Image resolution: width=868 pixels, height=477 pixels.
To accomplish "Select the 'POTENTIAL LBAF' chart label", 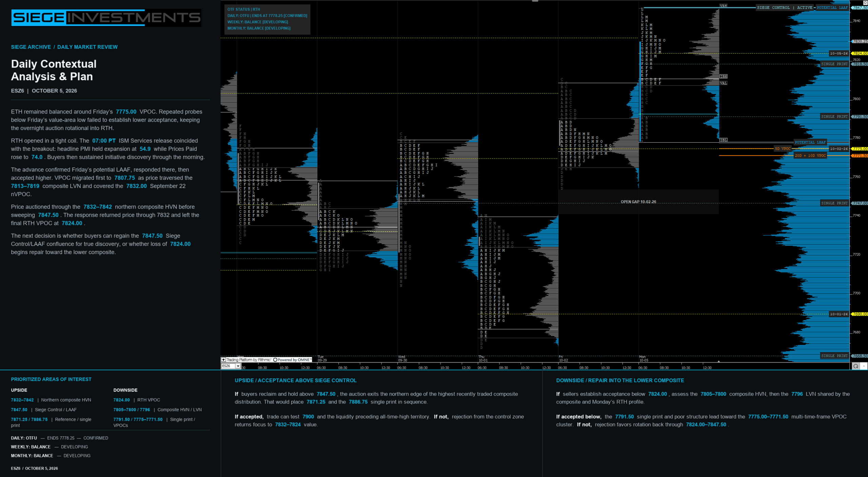I will [810, 142].
